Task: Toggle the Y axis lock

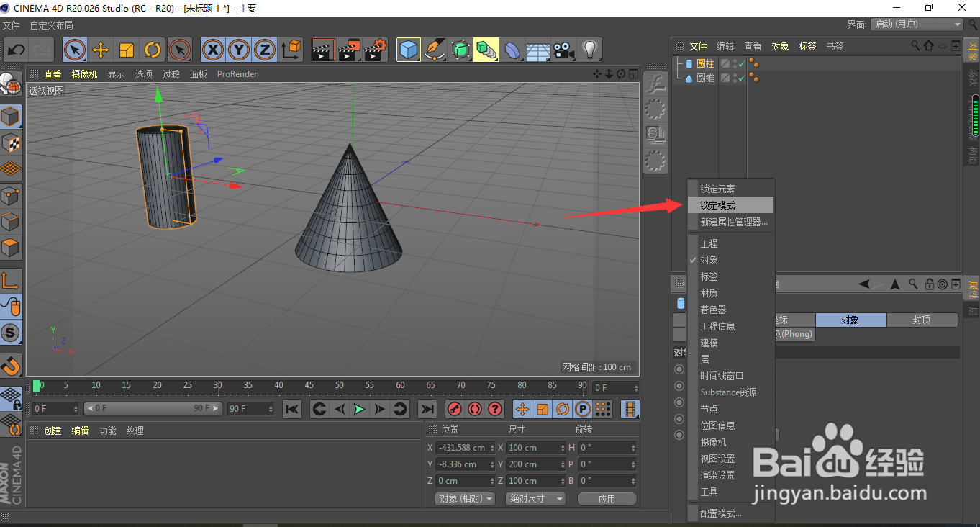Action: [239, 50]
